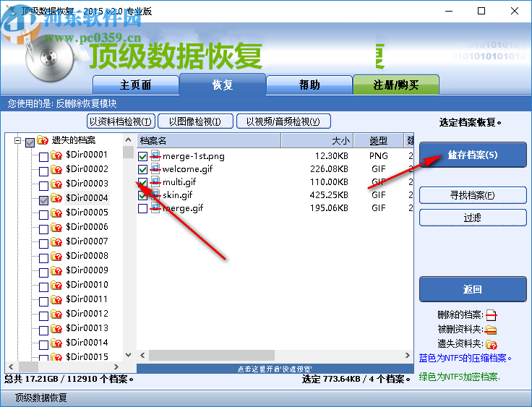Click the multi.gif deleted file icon
532x407 pixels.
[x=155, y=181]
